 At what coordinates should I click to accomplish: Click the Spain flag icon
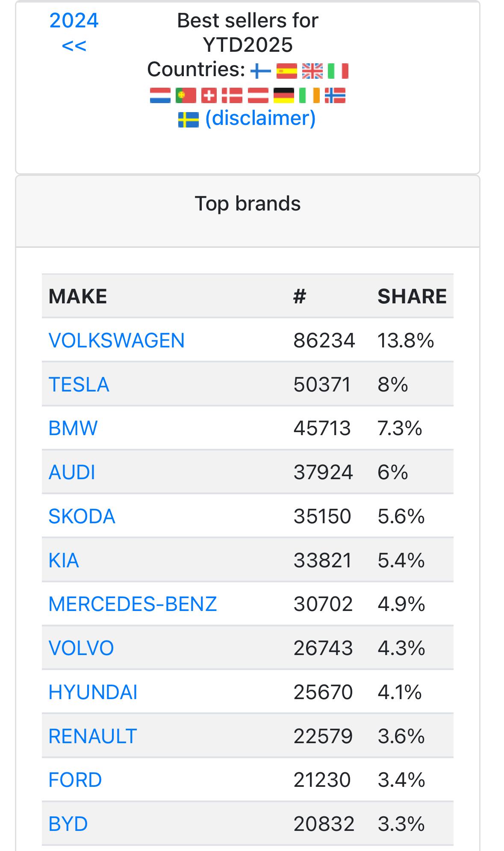click(286, 71)
